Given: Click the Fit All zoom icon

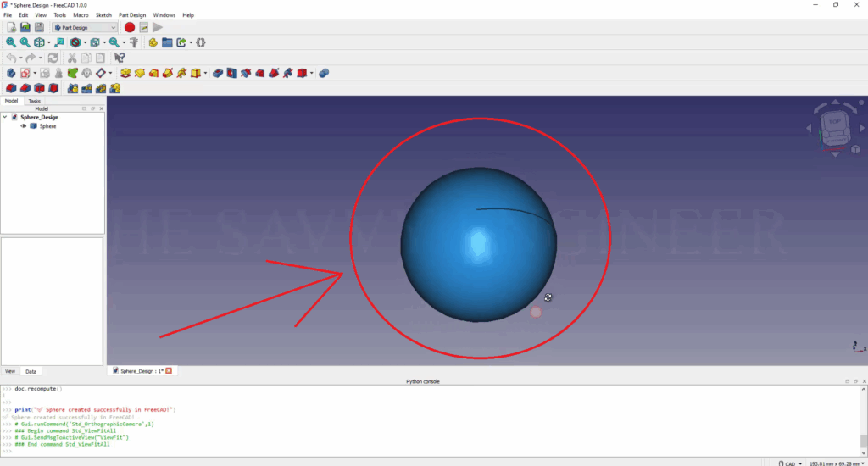Looking at the screenshot, I should pyautogui.click(x=11, y=42).
